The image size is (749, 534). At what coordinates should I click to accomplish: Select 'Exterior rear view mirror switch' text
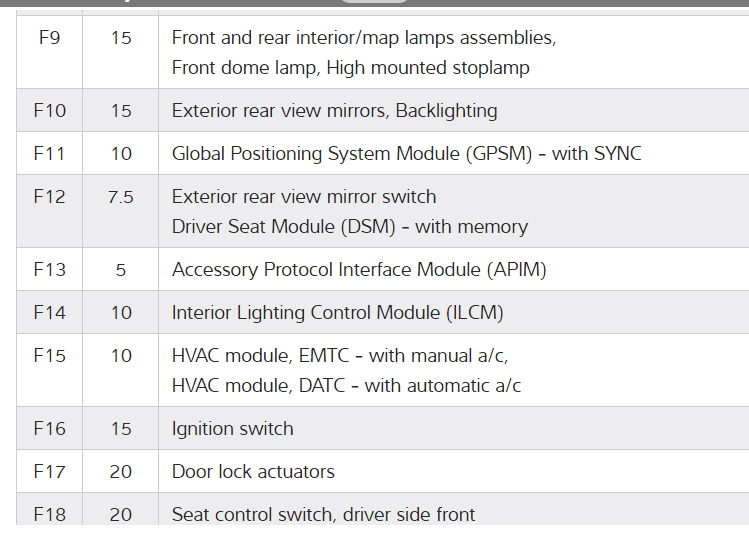point(304,197)
